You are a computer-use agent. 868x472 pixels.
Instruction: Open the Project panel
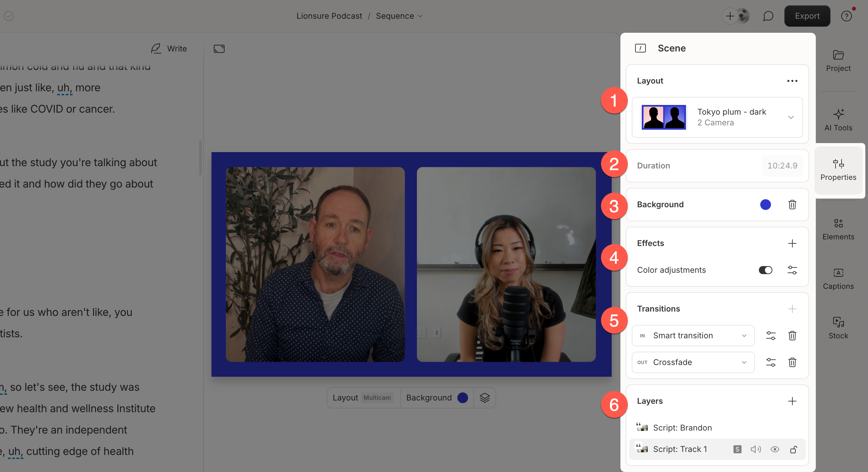click(x=838, y=61)
